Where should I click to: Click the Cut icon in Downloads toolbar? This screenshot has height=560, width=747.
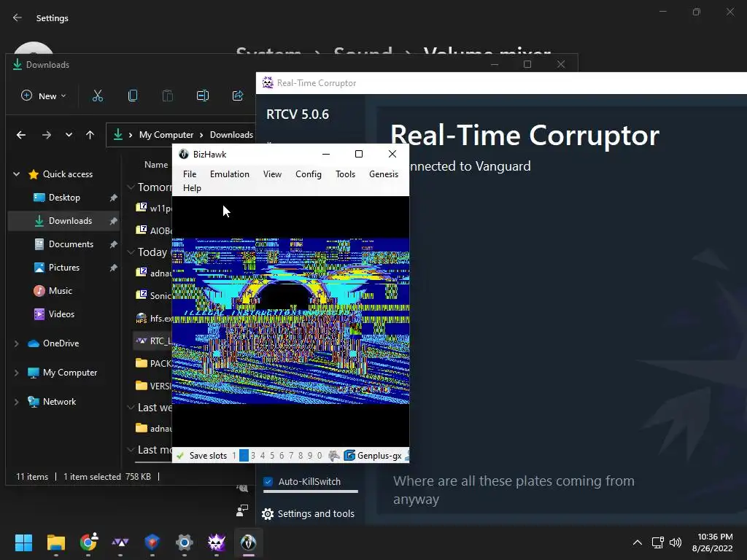(98, 96)
